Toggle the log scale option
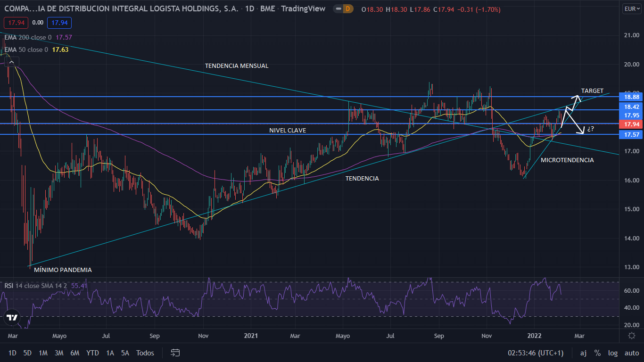This screenshot has width=644, height=362. (613, 353)
